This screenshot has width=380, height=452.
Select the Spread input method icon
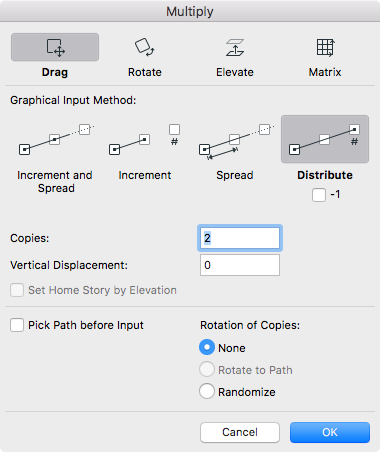coord(235,141)
